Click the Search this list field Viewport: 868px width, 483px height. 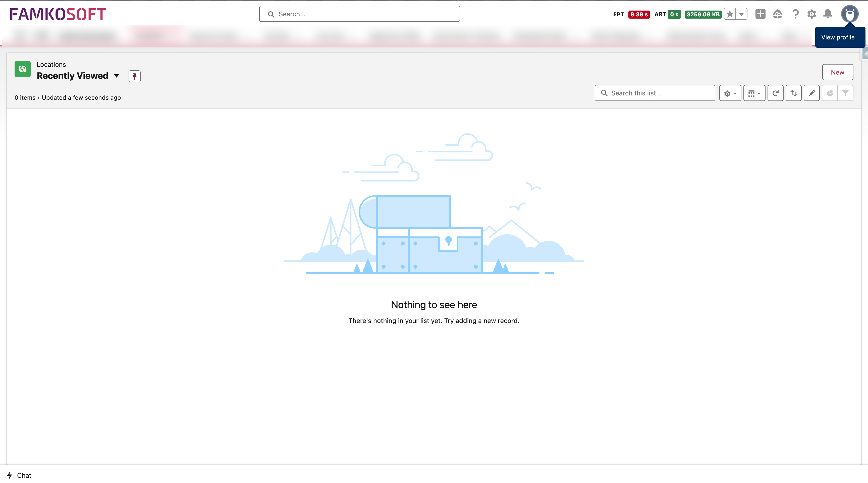click(655, 93)
